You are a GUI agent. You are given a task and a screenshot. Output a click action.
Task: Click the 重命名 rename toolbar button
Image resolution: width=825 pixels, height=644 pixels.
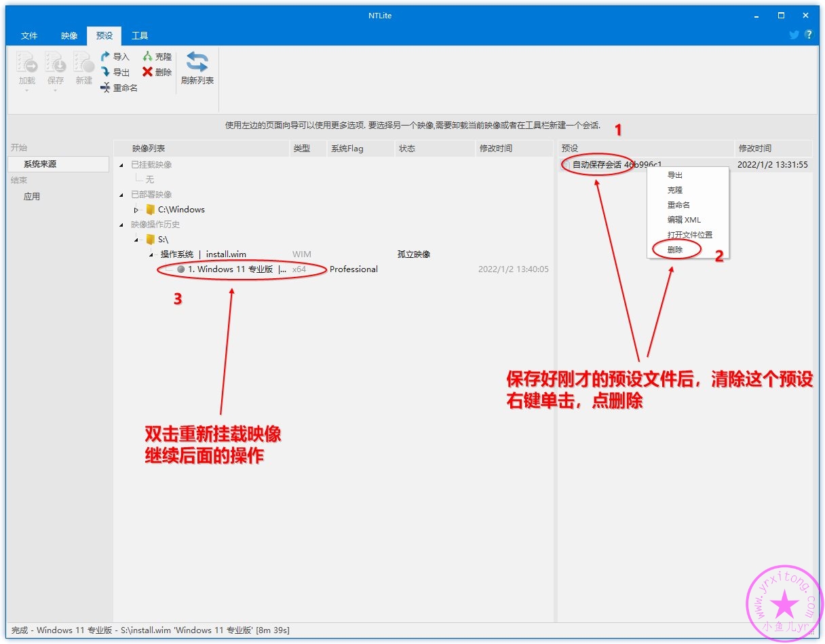pyautogui.click(x=119, y=88)
